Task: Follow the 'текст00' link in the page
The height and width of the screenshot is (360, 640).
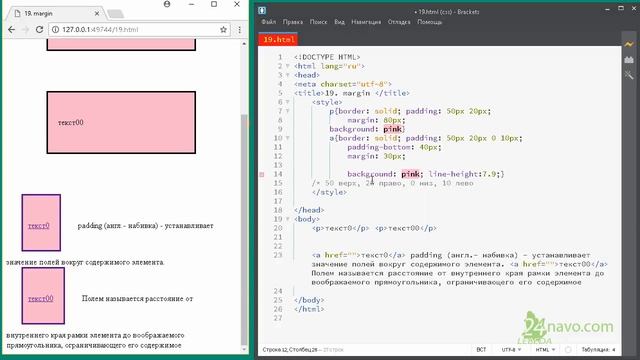Action: coord(41,299)
